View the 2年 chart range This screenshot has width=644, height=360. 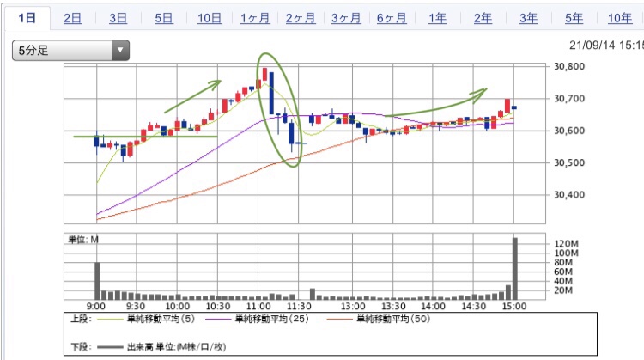click(x=483, y=18)
